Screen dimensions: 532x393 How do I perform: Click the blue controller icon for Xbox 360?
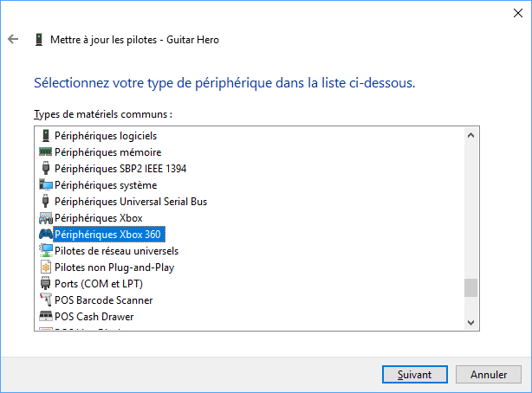[45, 234]
